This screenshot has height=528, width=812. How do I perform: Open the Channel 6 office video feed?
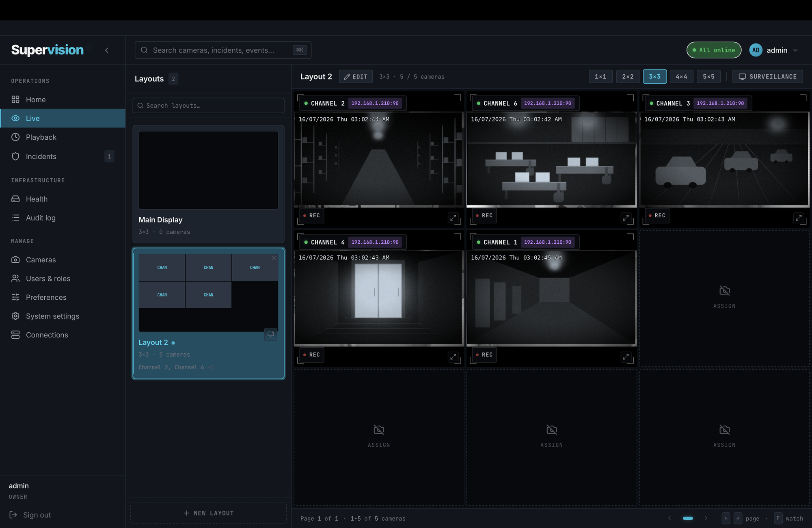tap(551, 159)
